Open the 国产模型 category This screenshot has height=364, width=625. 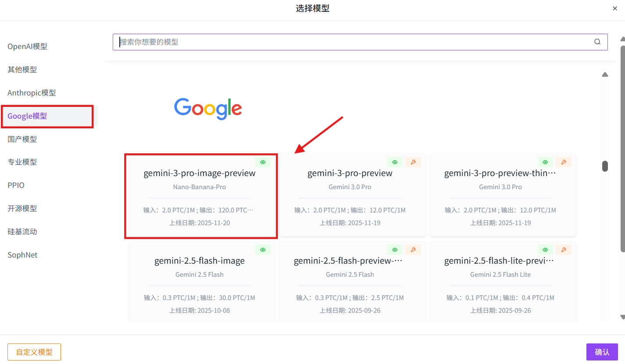(x=22, y=139)
